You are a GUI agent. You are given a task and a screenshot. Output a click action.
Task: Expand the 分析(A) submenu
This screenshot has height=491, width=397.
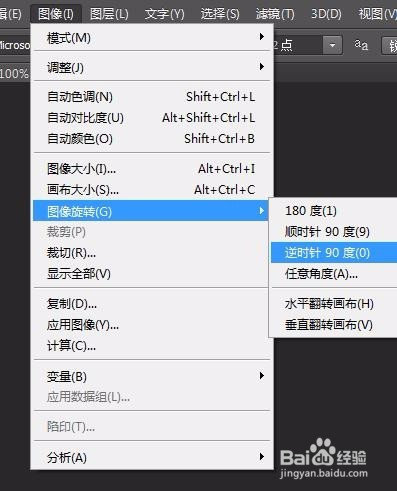(x=152, y=457)
